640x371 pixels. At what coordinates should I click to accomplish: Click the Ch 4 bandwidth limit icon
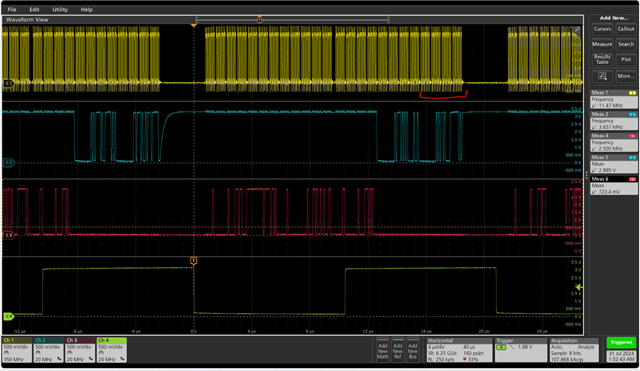[x=122, y=359]
